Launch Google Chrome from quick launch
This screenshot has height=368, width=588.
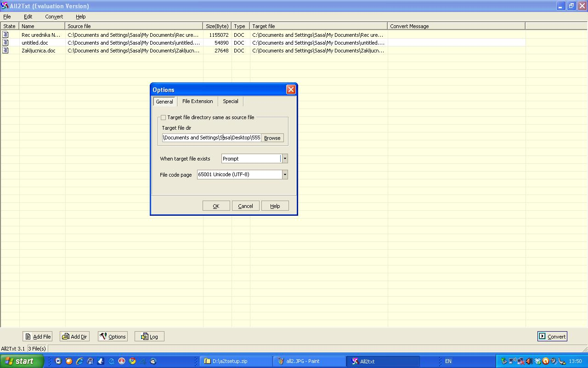pyautogui.click(x=132, y=361)
